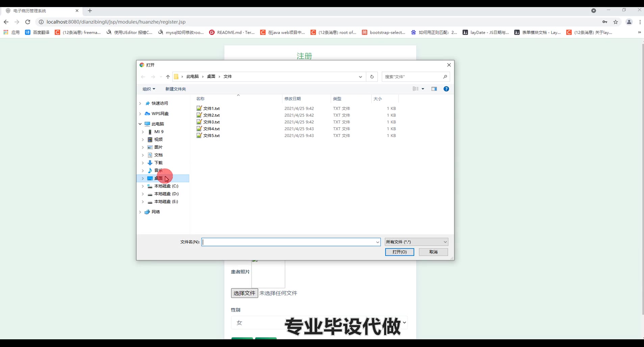Screen dimensions: 644x347
Task: Click the back arrow in the file dialog
Action: (143, 77)
